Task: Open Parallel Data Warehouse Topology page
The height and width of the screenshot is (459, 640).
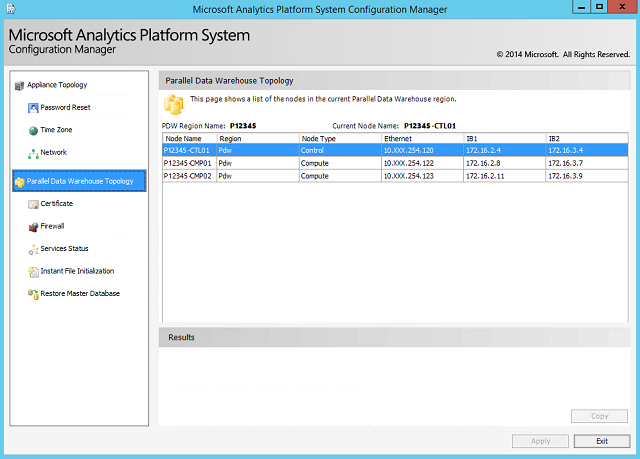Action: [x=80, y=181]
